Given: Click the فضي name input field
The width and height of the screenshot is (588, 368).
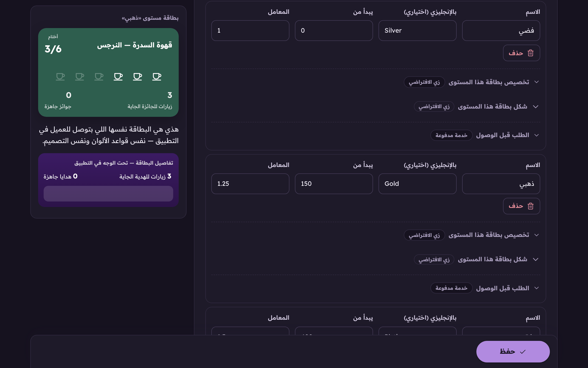Looking at the screenshot, I should [501, 30].
